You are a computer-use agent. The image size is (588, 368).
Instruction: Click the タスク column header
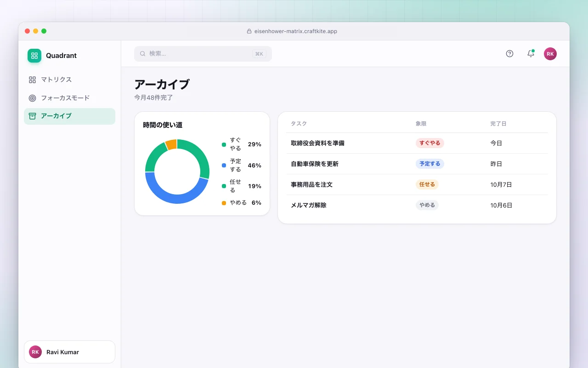click(299, 124)
